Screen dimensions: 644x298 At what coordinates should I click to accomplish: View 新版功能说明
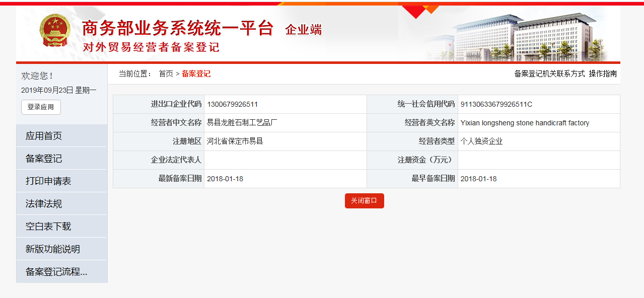click(x=62, y=249)
